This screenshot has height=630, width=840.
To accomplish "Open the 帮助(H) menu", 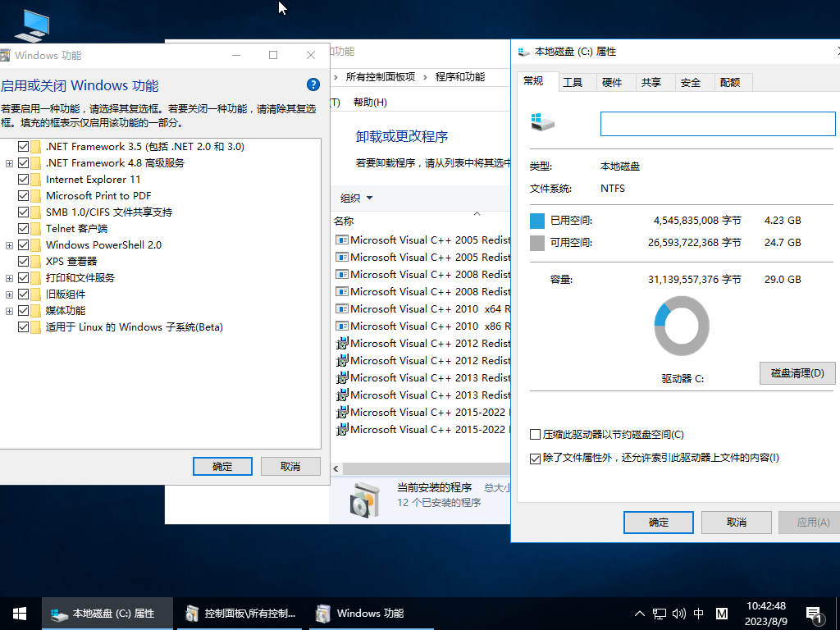I will point(370,103).
